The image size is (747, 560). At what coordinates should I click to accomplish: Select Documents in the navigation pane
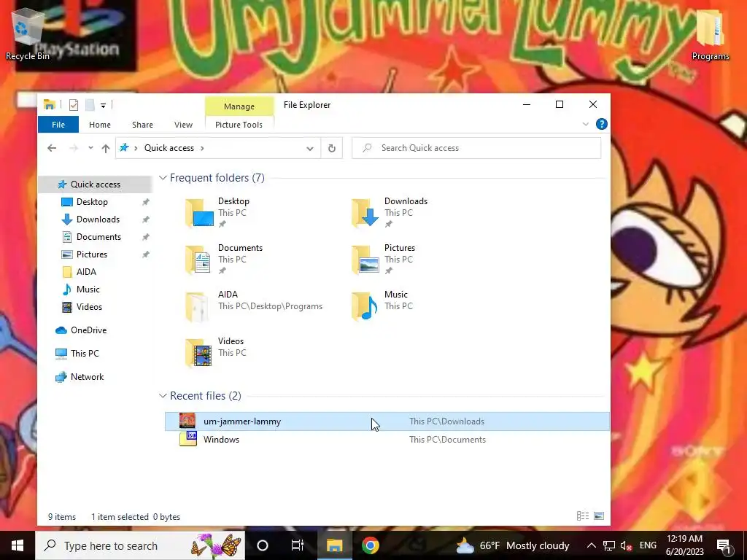[x=98, y=237]
